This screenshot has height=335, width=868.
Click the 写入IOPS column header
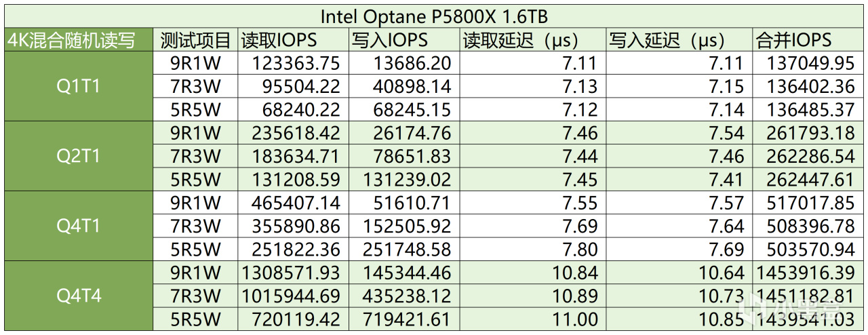(404, 40)
